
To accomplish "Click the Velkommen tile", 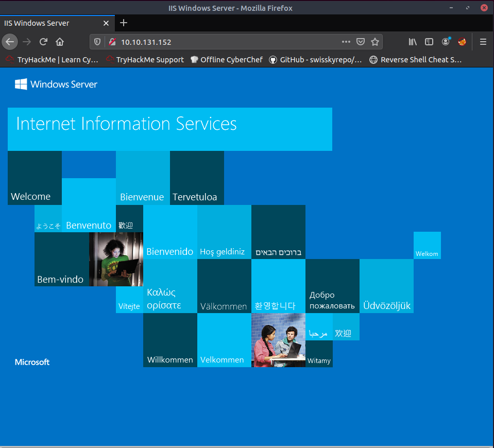I will 224,340.
